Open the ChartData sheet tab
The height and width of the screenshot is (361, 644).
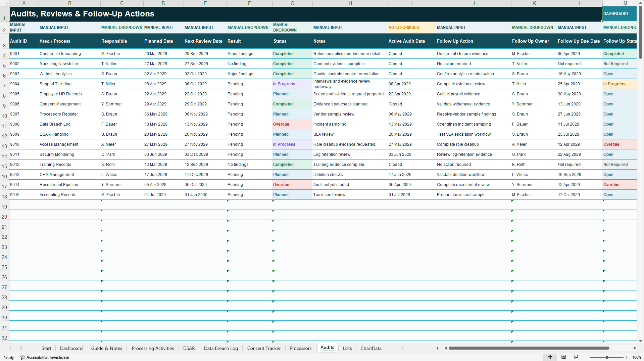pos(371,348)
